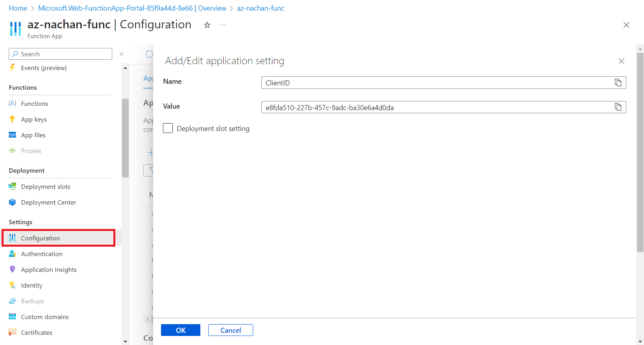This screenshot has width=644, height=345.
Task: Click OK to save the application setting
Action: click(181, 330)
